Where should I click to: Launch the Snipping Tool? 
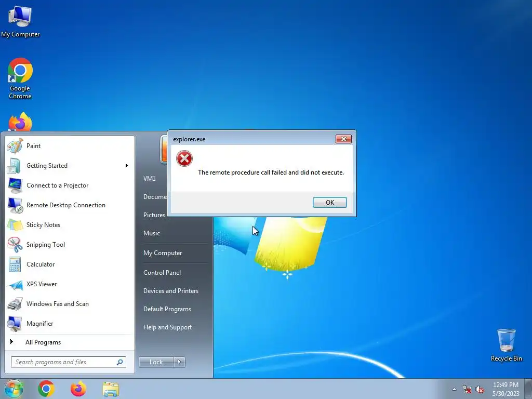point(70,245)
